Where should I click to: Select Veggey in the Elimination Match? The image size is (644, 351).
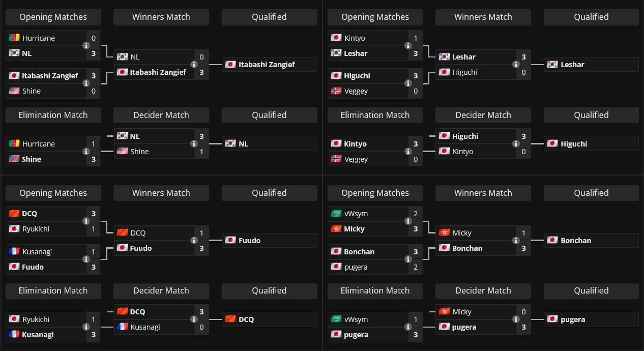click(356, 159)
